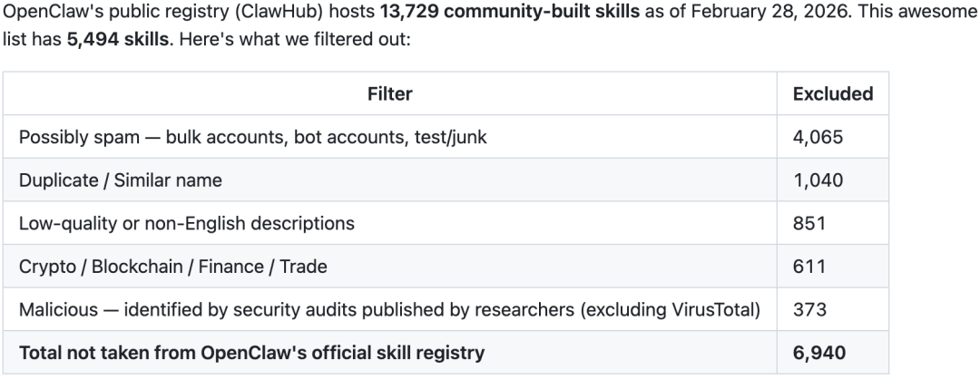Click the Filter column header
Screen dimensions: 980x379
tap(390, 93)
